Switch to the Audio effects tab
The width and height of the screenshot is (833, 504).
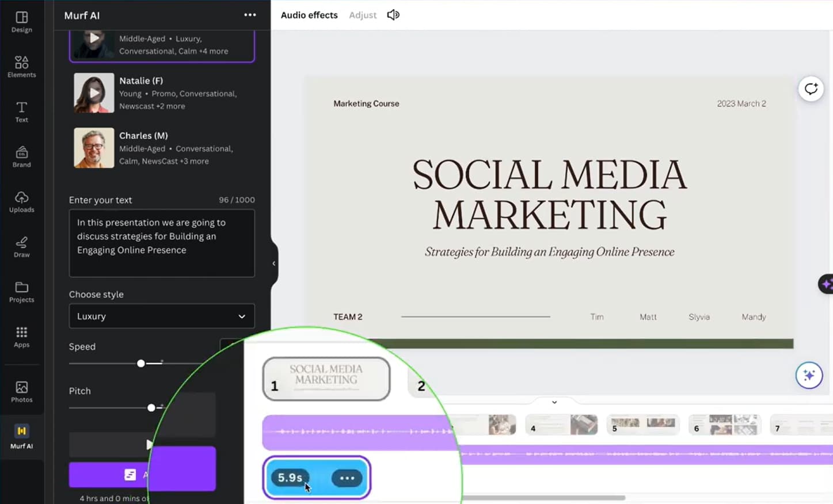coord(309,15)
